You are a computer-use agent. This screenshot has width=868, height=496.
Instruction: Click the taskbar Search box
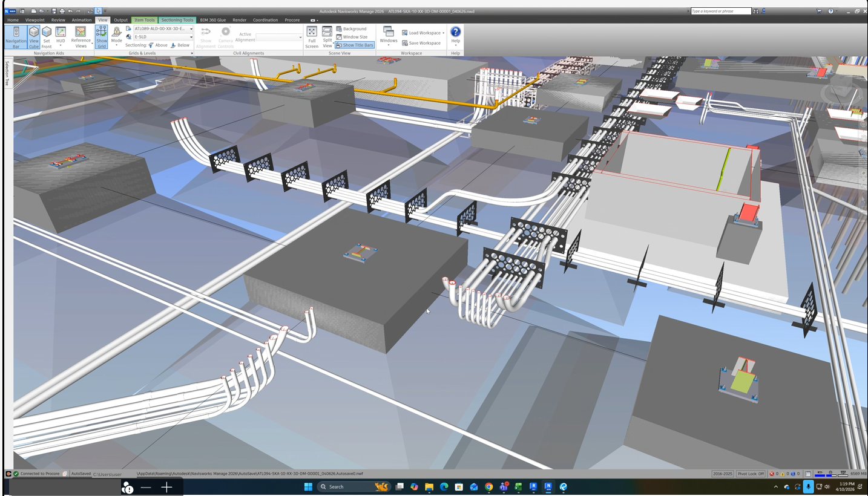354,486
